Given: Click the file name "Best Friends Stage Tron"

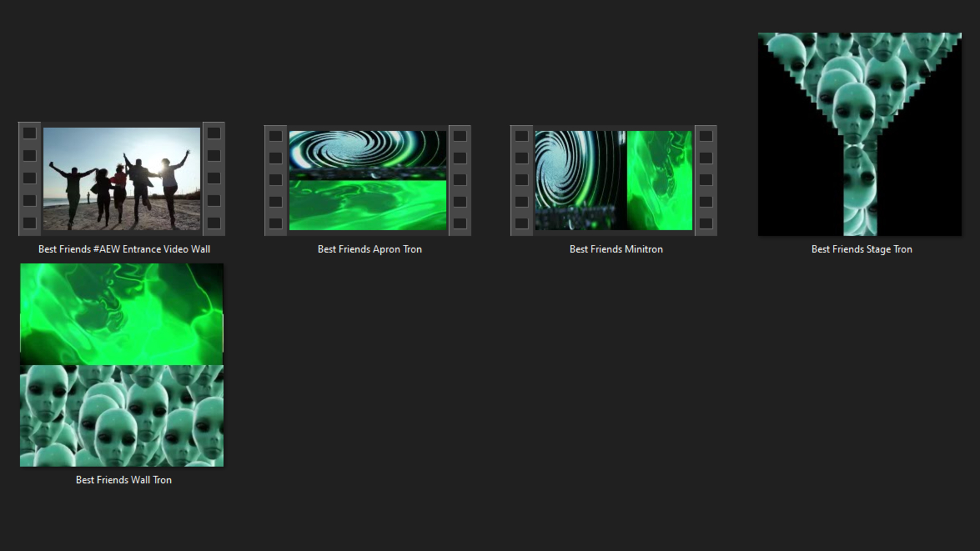Looking at the screenshot, I should pos(862,249).
